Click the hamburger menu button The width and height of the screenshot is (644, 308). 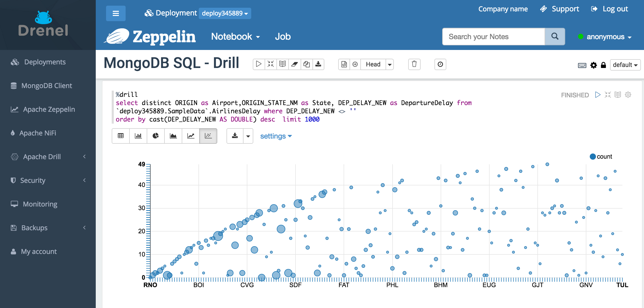116,13
